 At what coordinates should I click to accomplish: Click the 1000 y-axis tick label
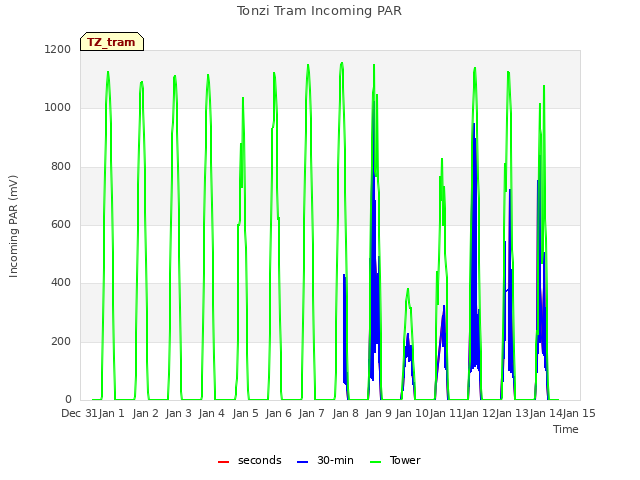point(58,108)
